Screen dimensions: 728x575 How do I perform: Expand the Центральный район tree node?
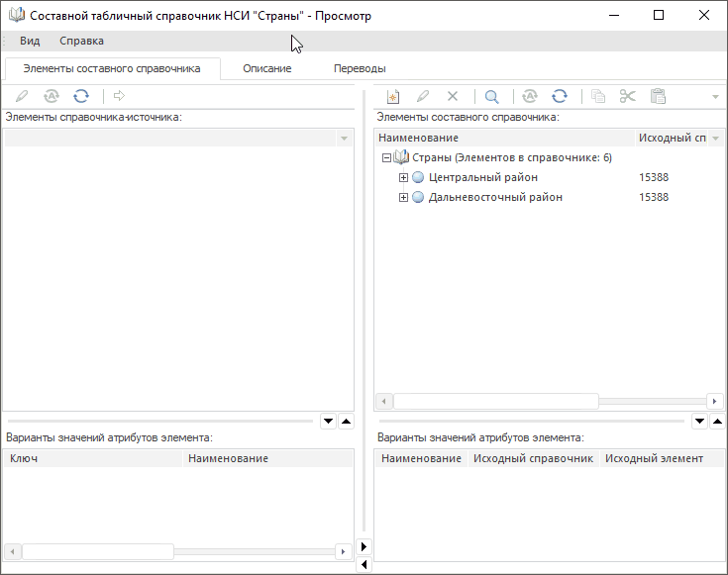pos(403,178)
